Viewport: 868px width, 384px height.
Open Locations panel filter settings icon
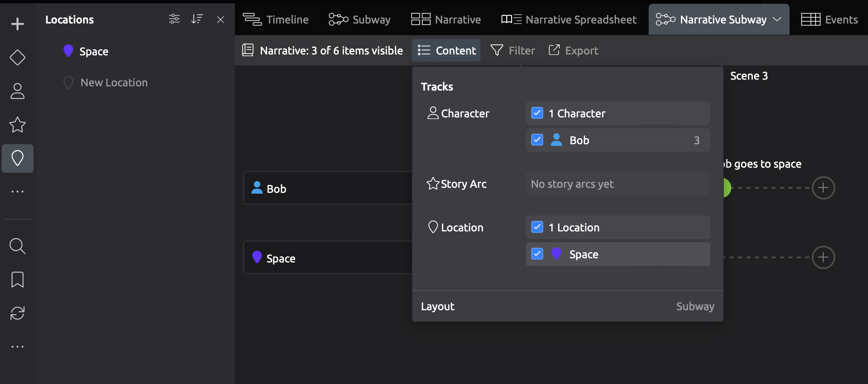point(174,19)
